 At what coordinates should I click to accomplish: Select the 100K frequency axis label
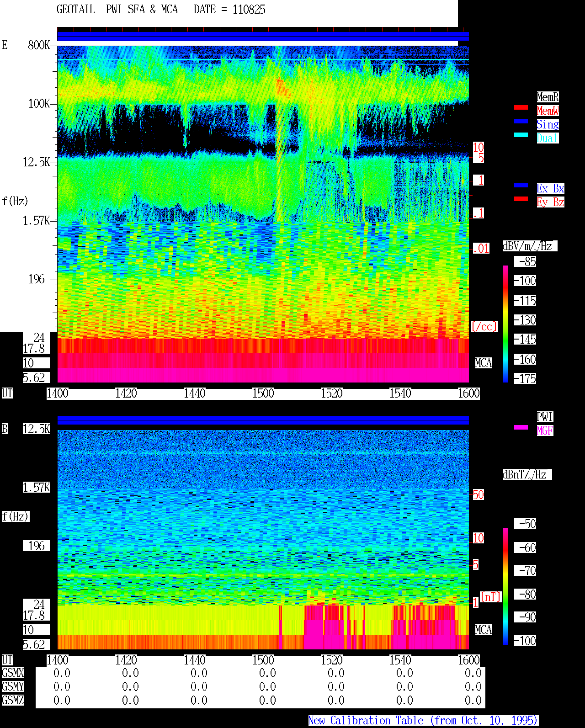click(39, 103)
